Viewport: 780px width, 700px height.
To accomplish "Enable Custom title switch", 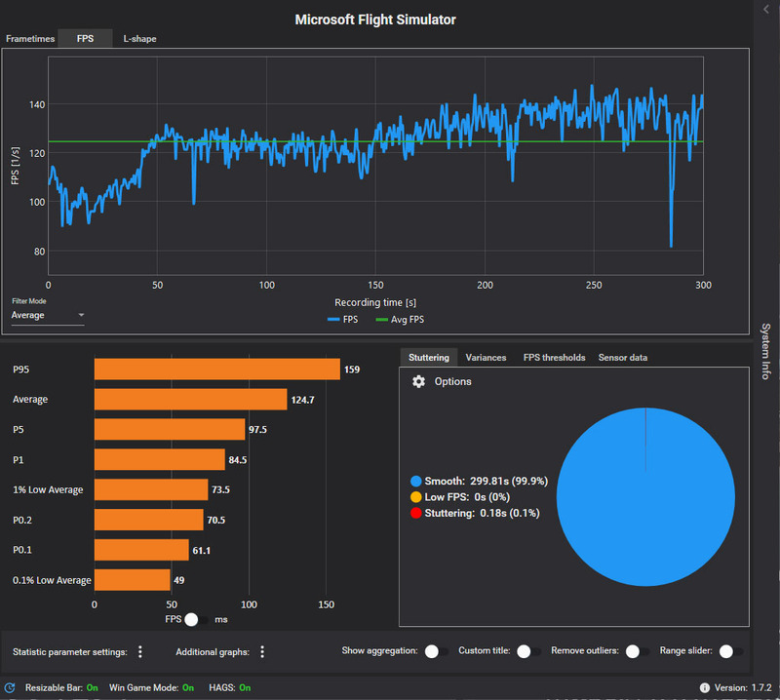I will tap(528, 651).
